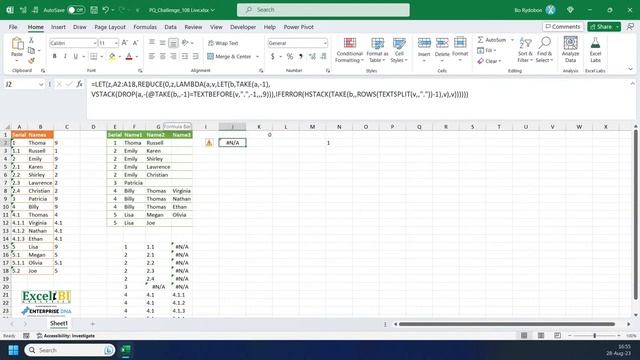The image size is (640, 360).
Task: Collapse the ribbon with the chevron
Action: coord(631,69)
